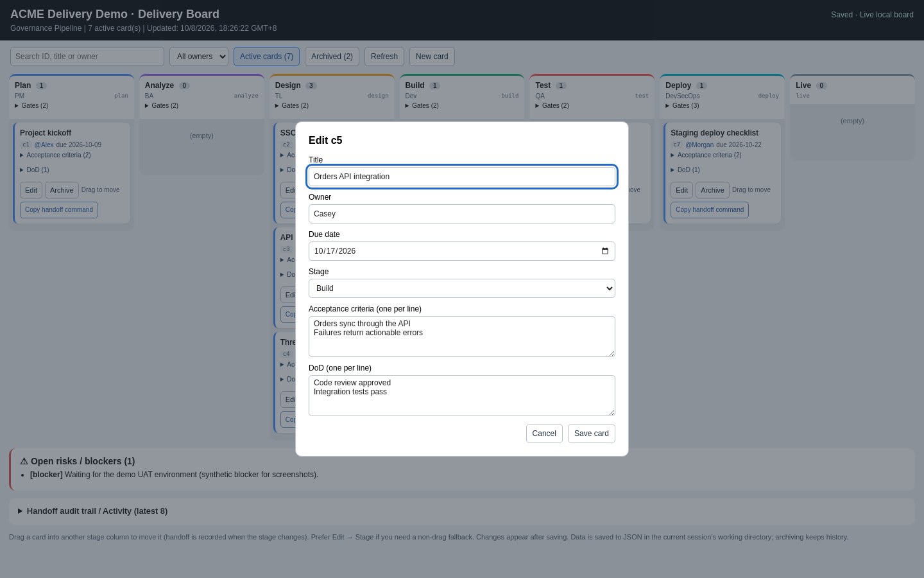The height and width of the screenshot is (578, 924).
Task: Click the Open risks / blockers heading
Action: click(x=78, y=461)
